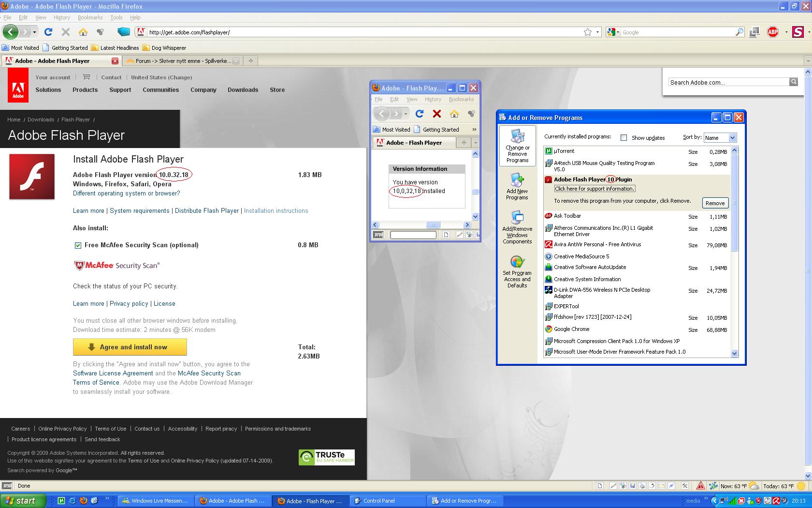
Task: Open Windows Live Messenger from taskbar
Action: tap(155, 501)
